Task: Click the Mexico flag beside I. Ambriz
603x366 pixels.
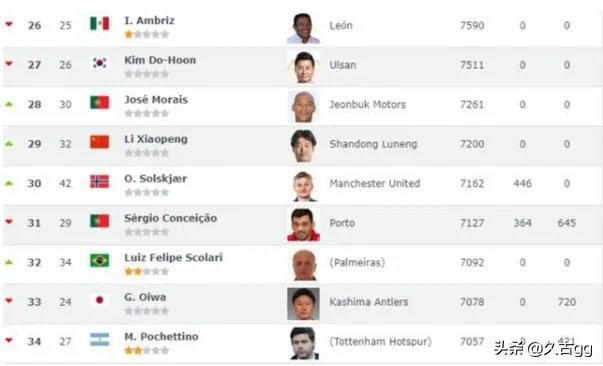Action: point(100,23)
